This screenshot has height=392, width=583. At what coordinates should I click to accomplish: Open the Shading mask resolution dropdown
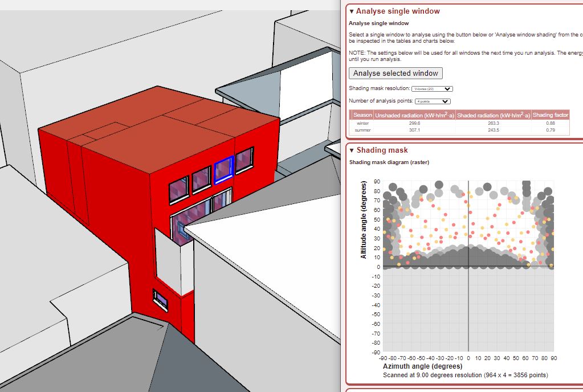pos(432,89)
